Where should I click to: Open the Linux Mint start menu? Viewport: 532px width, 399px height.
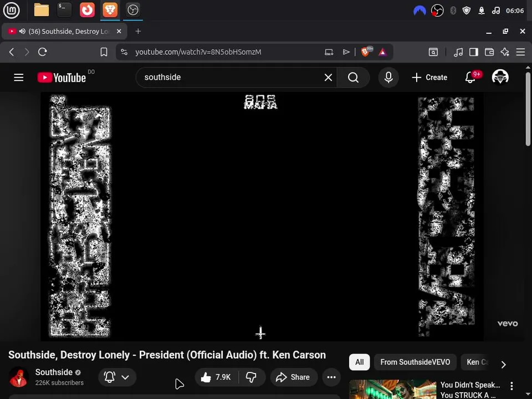click(12, 10)
